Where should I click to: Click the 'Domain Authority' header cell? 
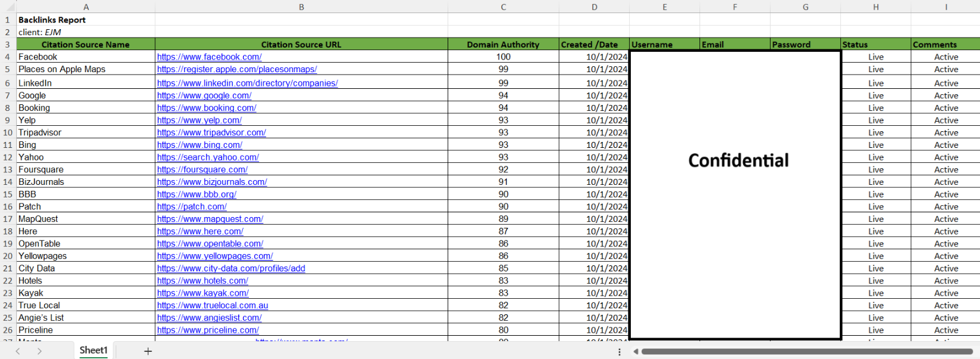click(503, 45)
